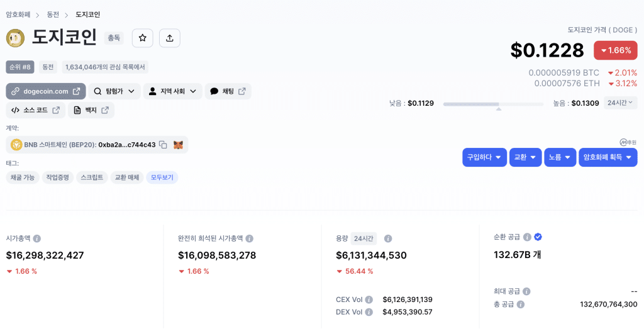
Task: Click the 24시간 label next to 용량
Action: tap(364, 238)
